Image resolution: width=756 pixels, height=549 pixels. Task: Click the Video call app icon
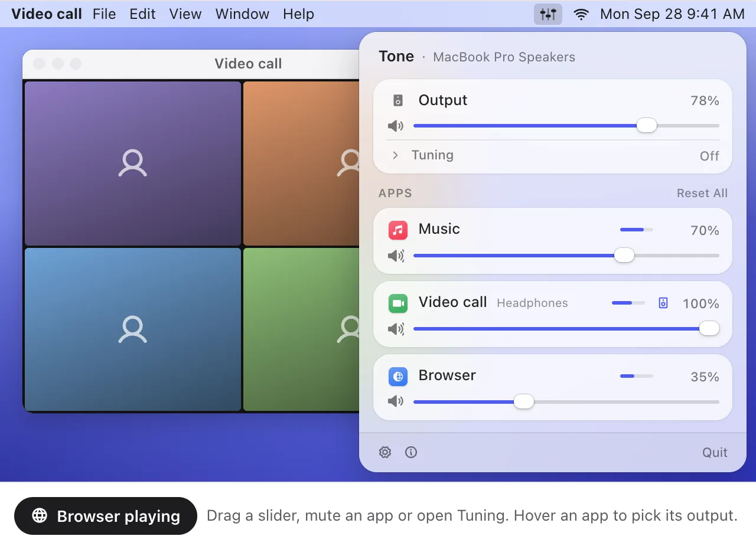point(398,303)
